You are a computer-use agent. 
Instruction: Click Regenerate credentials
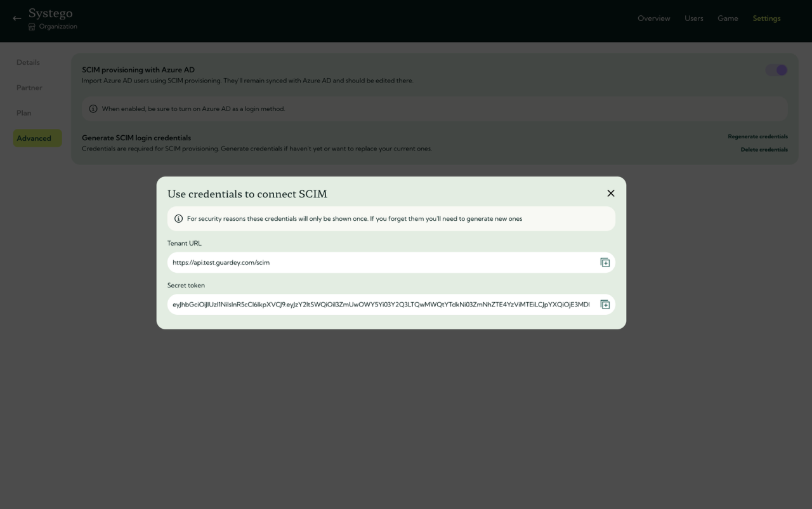(757, 136)
